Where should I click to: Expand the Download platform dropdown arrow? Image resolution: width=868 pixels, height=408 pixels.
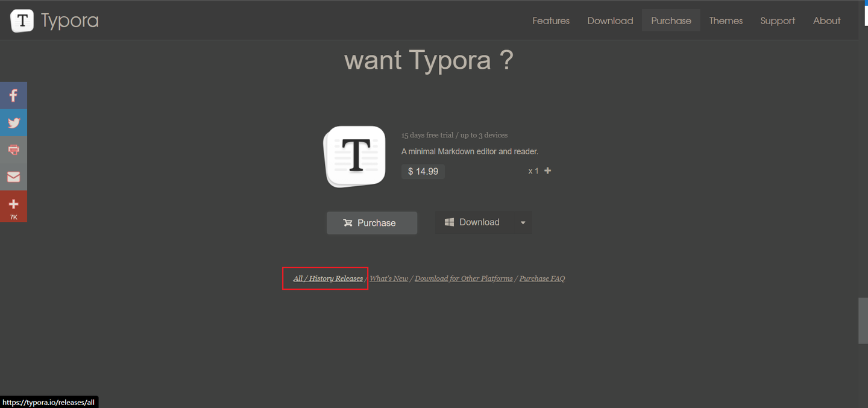click(523, 222)
